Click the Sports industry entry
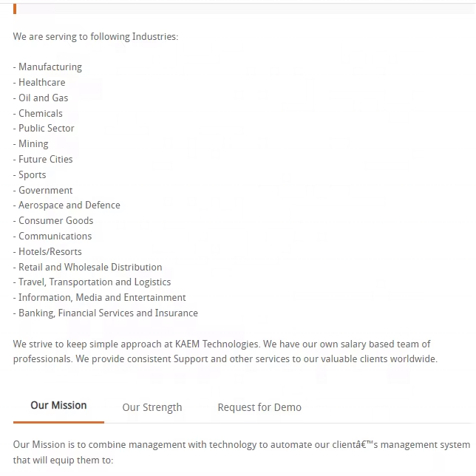This screenshot has height=476, width=476. click(32, 175)
